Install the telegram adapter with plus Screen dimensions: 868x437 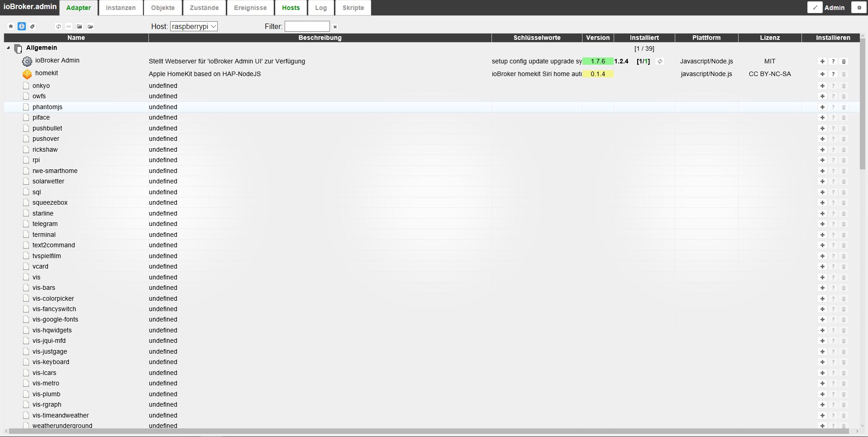[822, 224]
